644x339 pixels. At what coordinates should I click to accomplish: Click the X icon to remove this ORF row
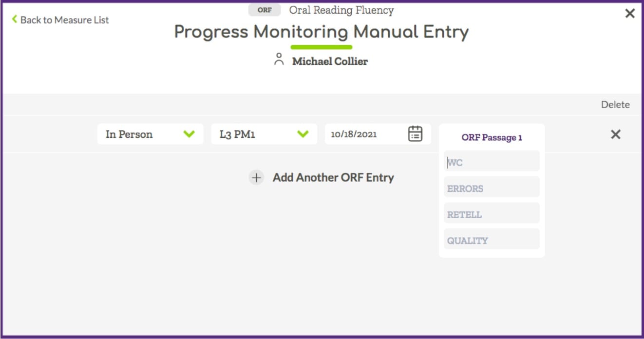pyautogui.click(x=615, y=134)
